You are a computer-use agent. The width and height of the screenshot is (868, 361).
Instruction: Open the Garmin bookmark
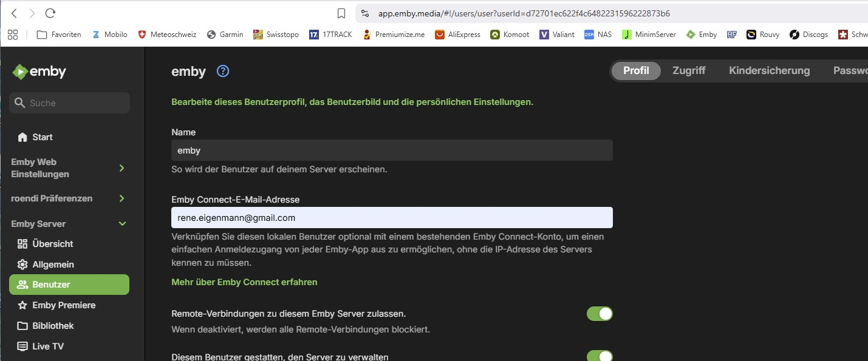[225, 35]
